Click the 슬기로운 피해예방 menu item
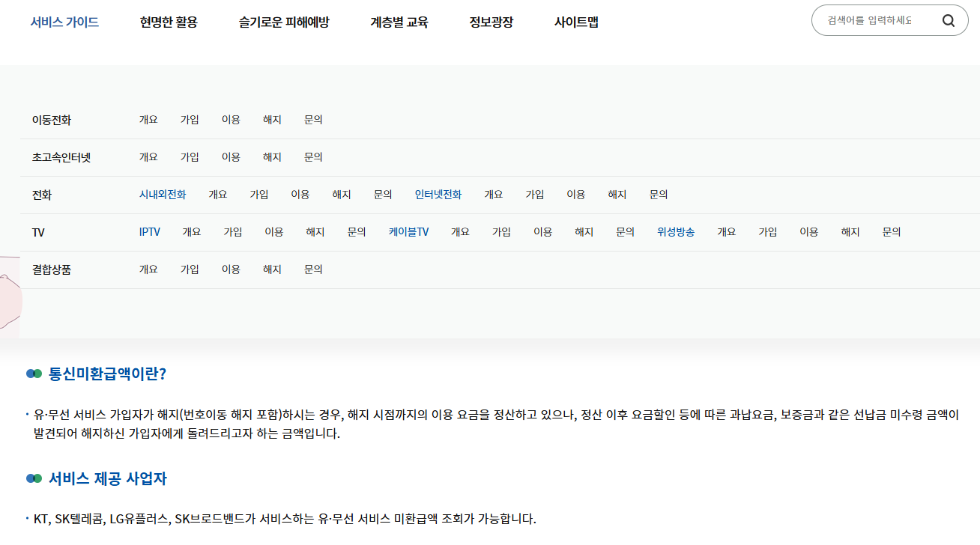980x545 pixels. pyautogui.click(x=283, y=22)
